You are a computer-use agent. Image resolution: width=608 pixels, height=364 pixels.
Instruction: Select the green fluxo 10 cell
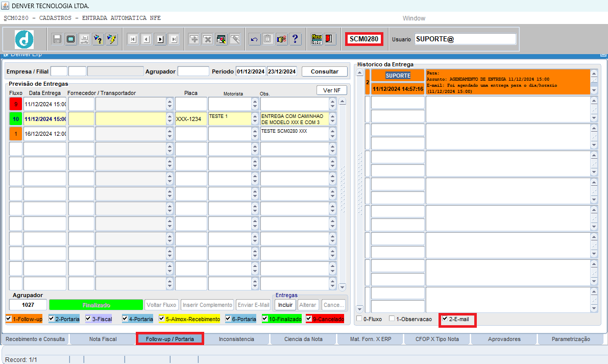(16, 119)
